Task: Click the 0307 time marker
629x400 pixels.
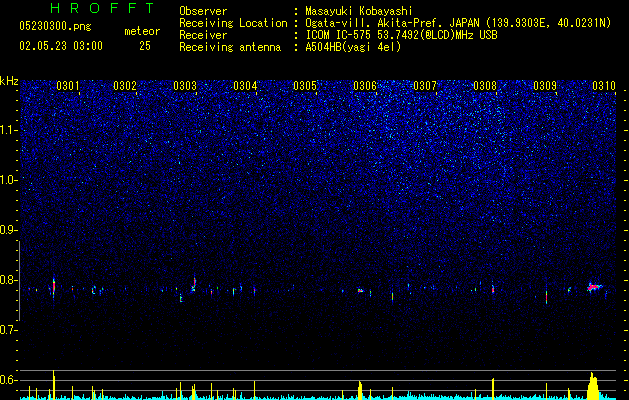Action: pos(425,86)
